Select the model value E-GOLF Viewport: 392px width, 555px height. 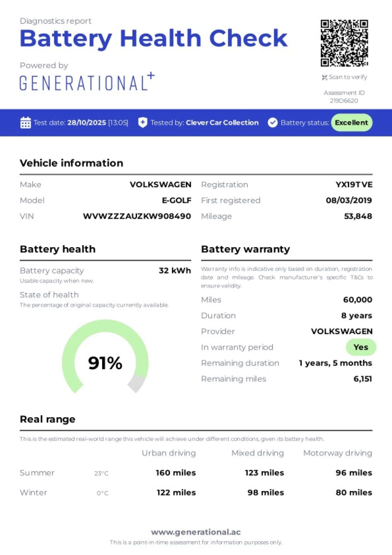177,200
